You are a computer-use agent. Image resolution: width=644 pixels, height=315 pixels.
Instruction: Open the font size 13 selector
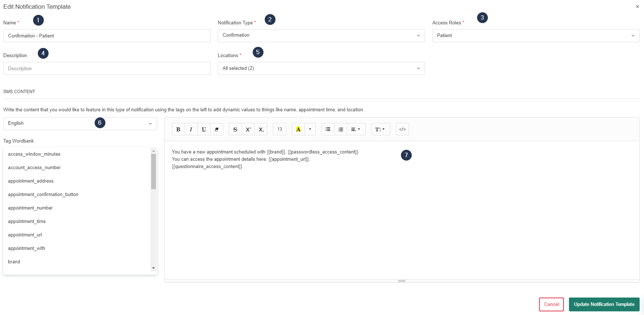(279, 129)
